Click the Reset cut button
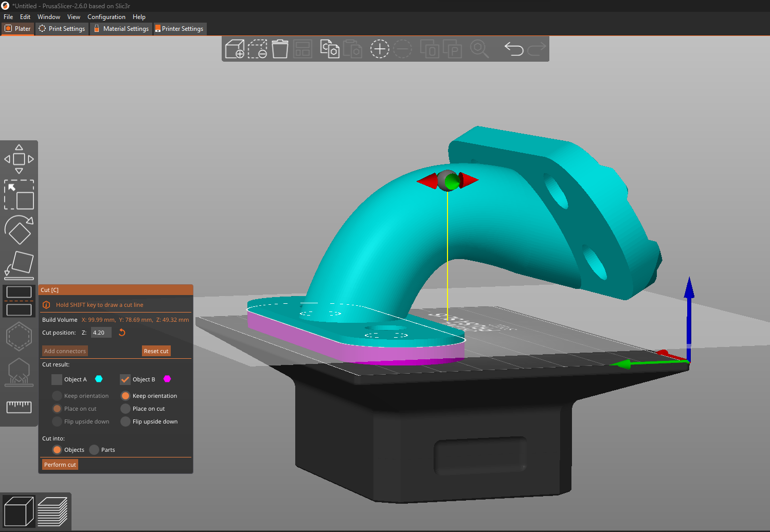The width and height of the screenshot is (770, 532). 156,351
